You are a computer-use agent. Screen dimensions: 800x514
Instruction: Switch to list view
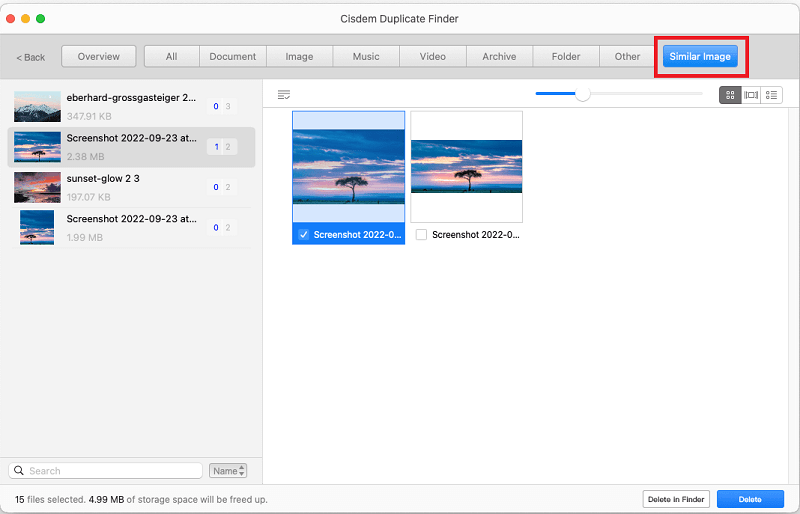pos(771,95)
